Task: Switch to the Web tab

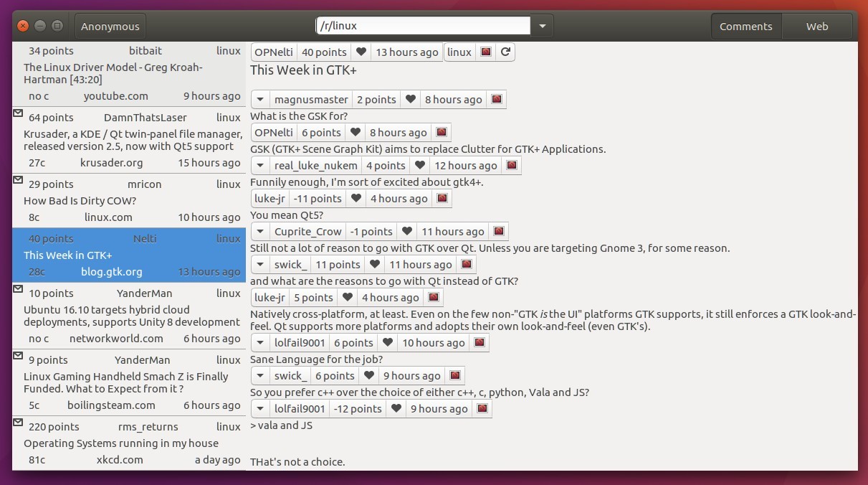Action: pos(817,27)
